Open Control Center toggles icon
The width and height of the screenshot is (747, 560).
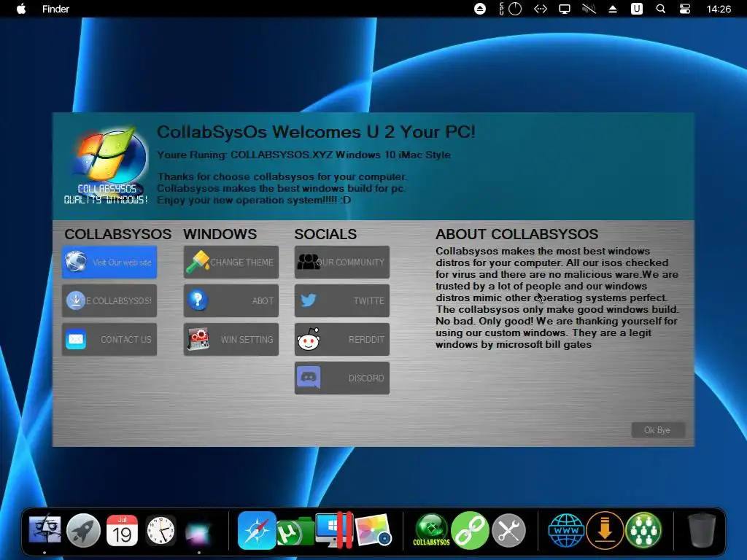(684, 9)
